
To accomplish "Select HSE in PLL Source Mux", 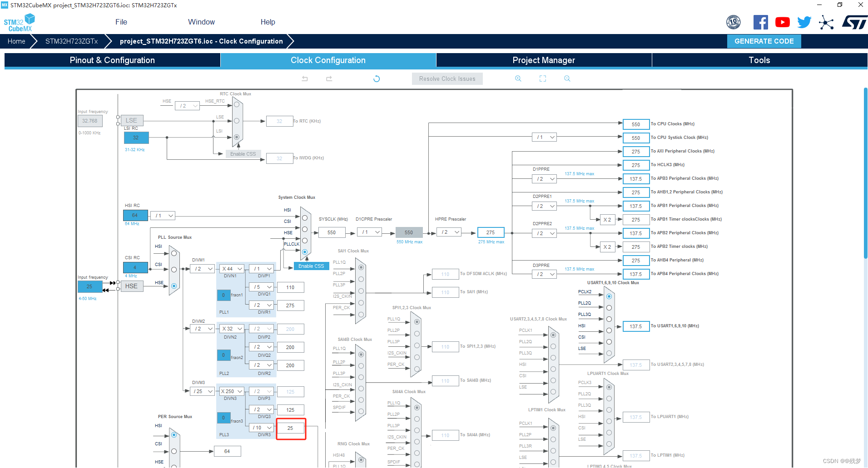I will [x=174, y=286].
